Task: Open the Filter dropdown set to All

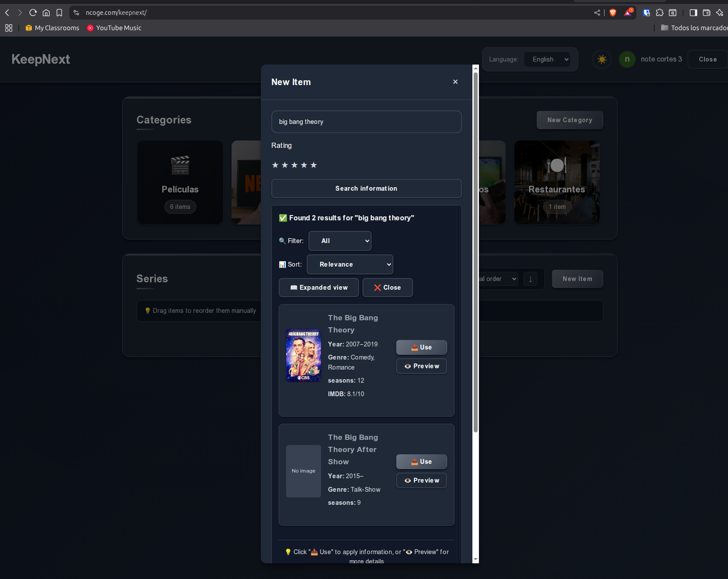Action: pyautogui.click(x=340, y=241)
